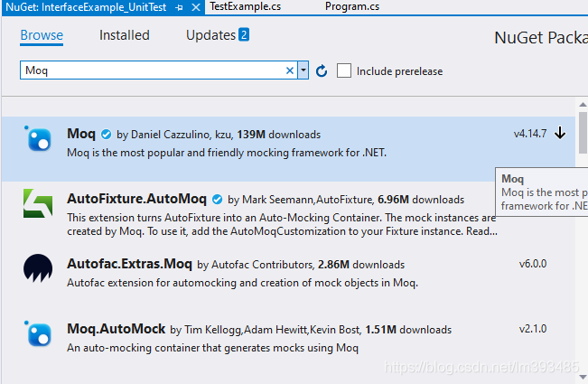Viewport: 588px width, 384px height.
Task: Click the package list scrollbar thumb
Action: coord(583,133)
